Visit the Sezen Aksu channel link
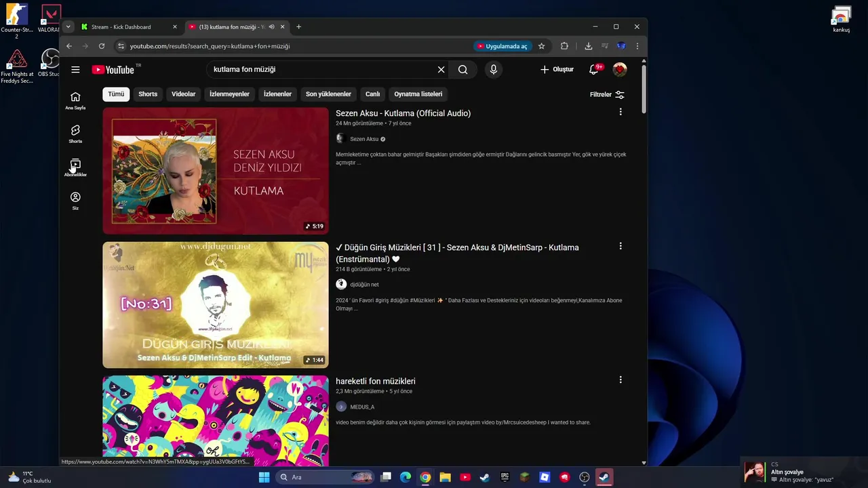The image size is (868, 488). click(x=364, y=139)
